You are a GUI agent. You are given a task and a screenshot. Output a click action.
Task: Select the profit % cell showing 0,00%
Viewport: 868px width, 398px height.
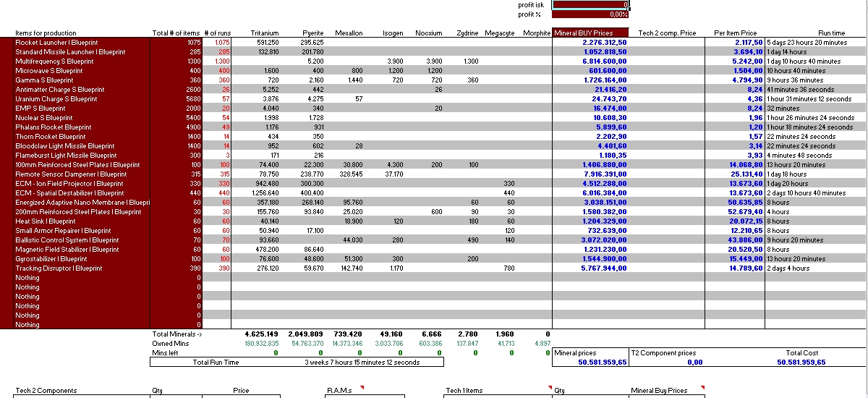591,14
